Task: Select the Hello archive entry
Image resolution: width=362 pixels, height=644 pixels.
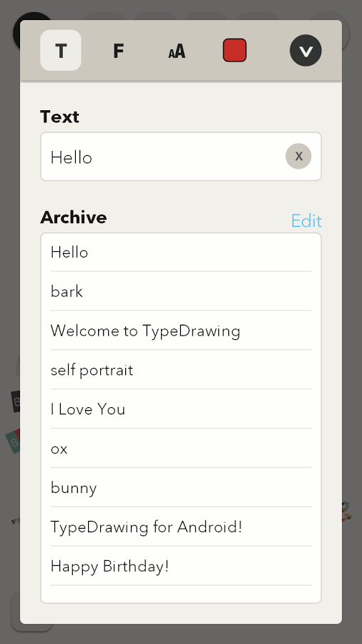Action: [x=181, y=252]
